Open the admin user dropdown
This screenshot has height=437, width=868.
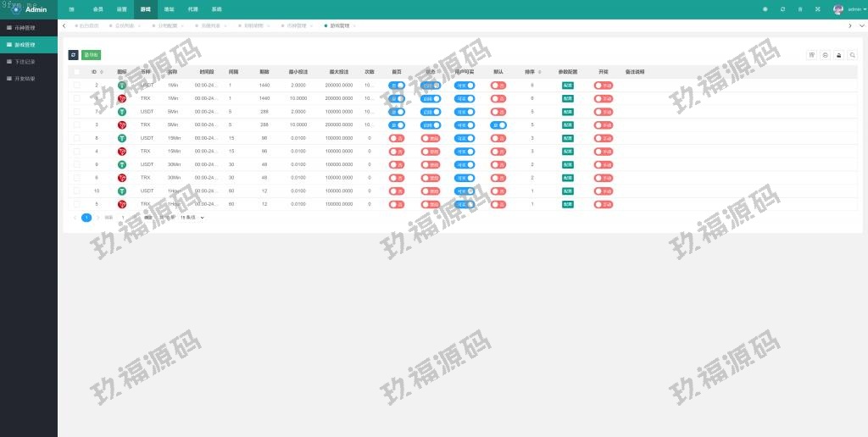pos(849,9)
